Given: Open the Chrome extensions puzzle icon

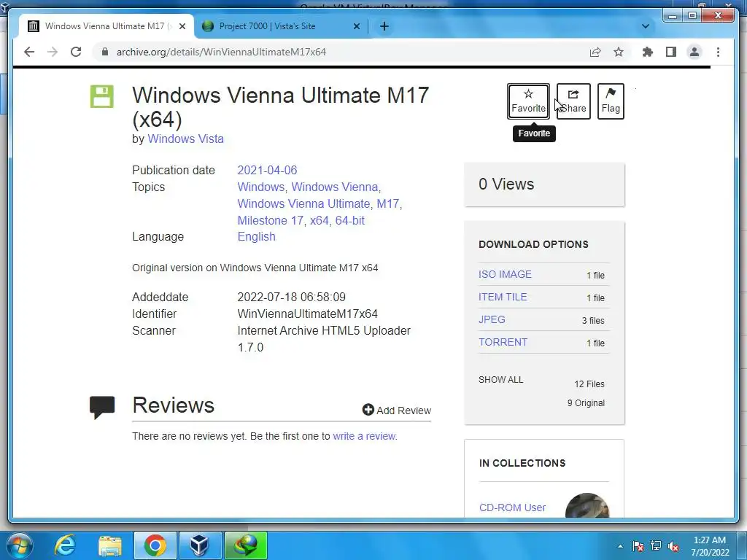Looking at the screenshot, I should pos(648,52).
